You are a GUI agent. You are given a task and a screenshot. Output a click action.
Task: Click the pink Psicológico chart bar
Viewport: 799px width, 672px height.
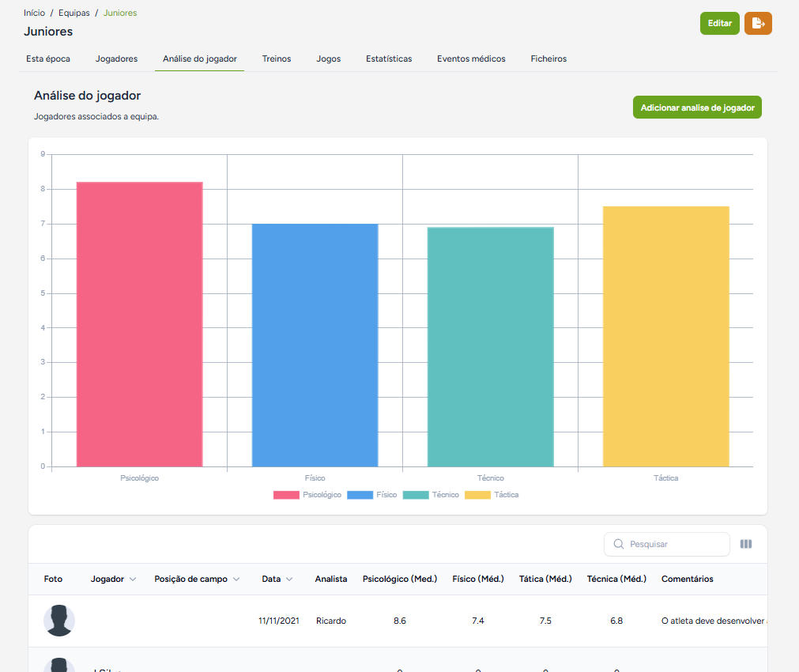(140, 324)
